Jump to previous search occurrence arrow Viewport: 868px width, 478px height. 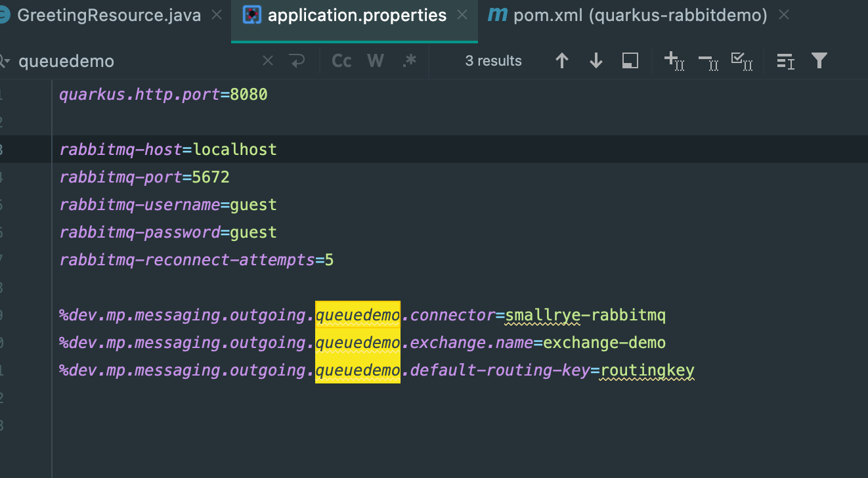[x=562, y=61]
